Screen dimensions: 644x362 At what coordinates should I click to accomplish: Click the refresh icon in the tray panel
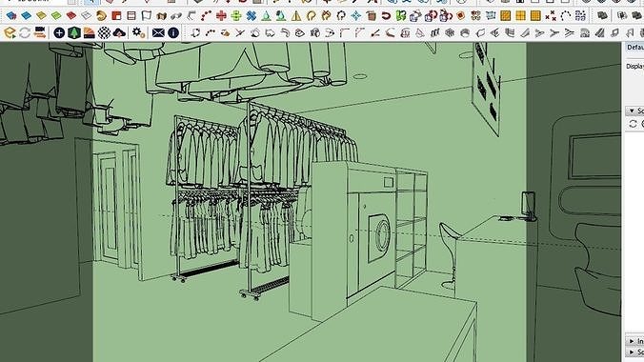633,124
